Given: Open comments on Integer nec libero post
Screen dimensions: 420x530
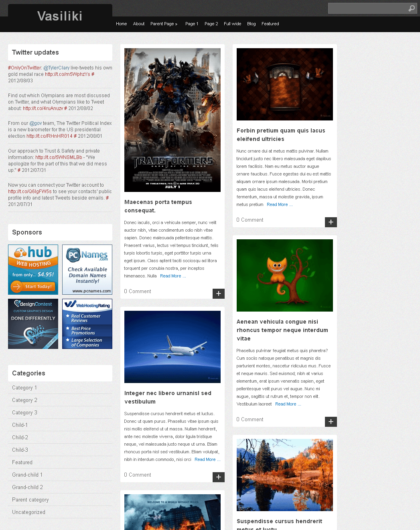Looking at the screenshot, I should click(x=138, y=475).
